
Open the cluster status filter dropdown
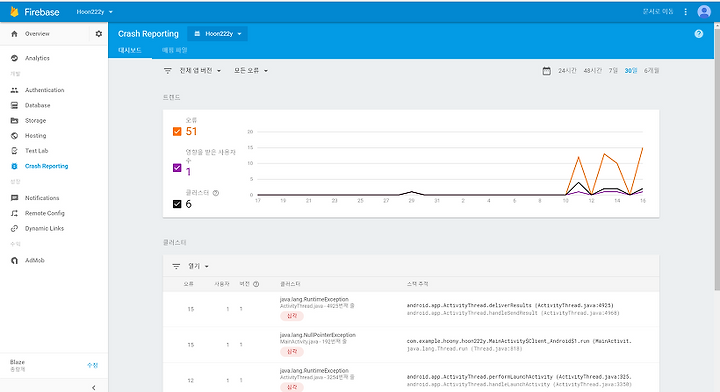198,266
